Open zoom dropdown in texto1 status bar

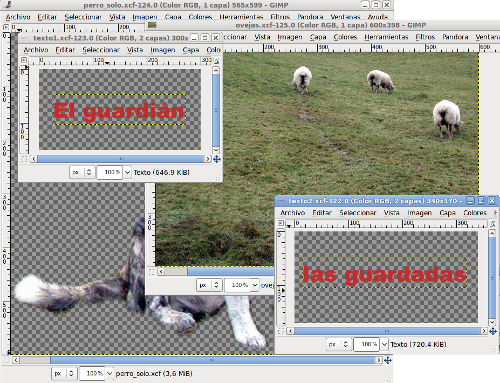point(127,172)
